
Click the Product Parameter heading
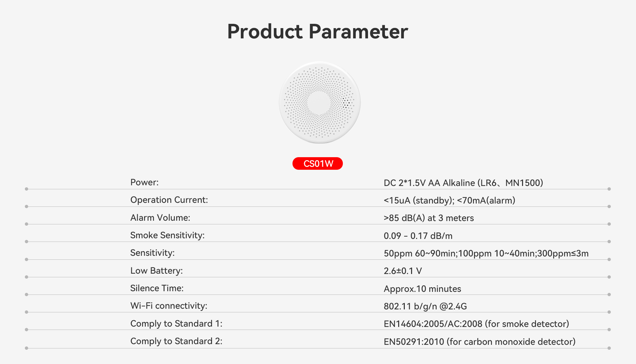coord(317,31)
